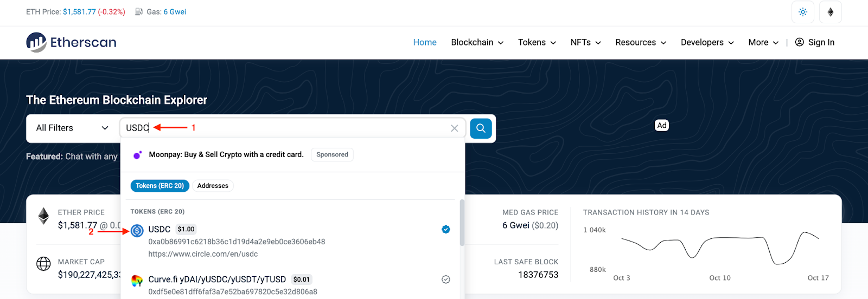The image size is (868, 299).
Task: Open the All Filters dropdown
Action: coord(73,128)
